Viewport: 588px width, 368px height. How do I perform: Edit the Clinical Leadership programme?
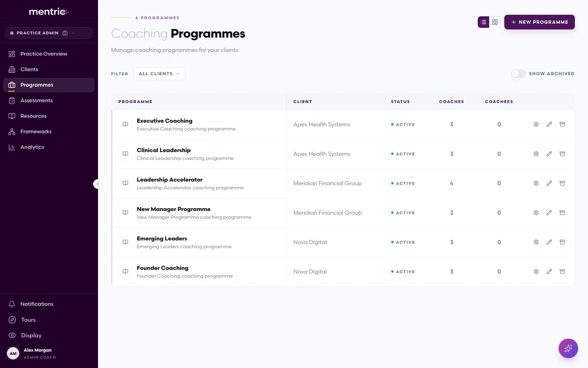(549, 154)
